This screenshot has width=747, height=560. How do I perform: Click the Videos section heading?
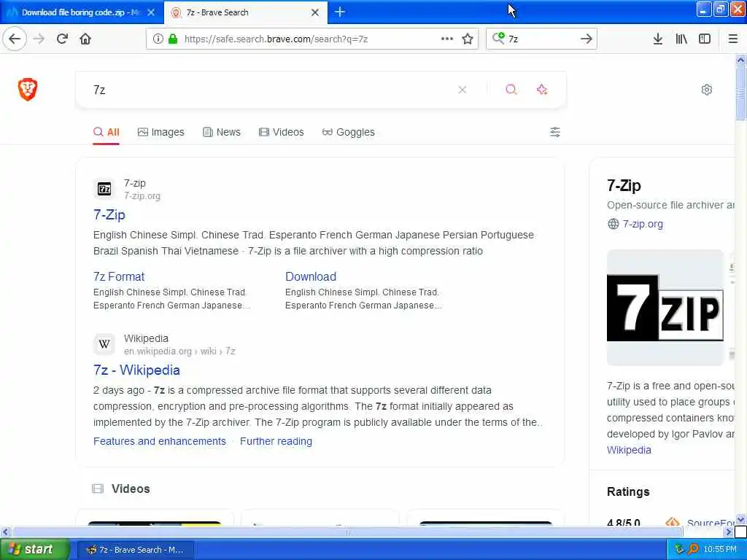coord(131,489)
